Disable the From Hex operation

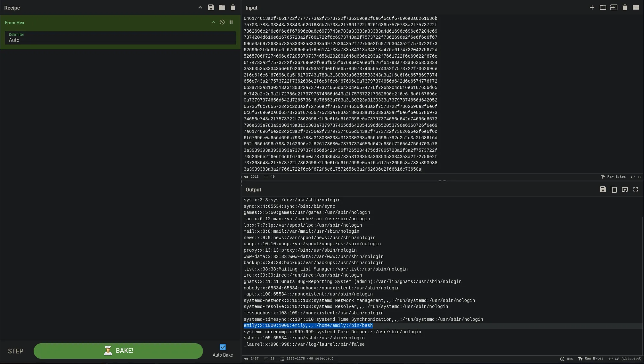[x=222, y=22]
